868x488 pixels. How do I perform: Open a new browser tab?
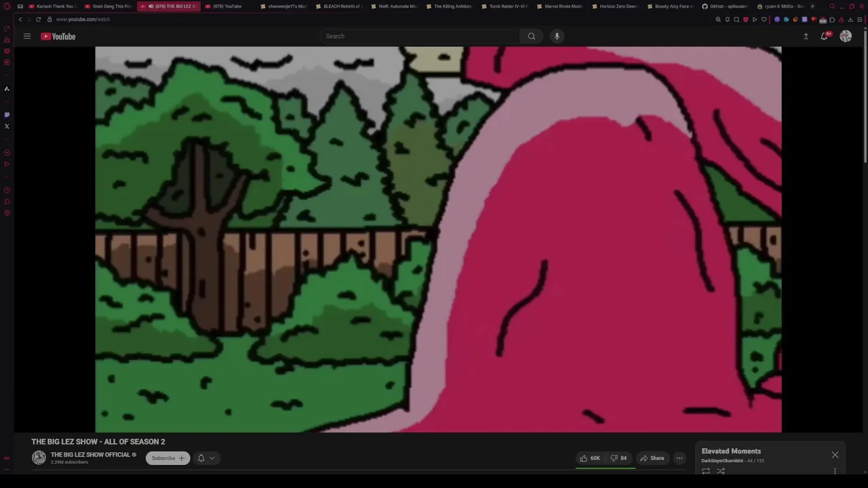pyautogui.click(x=812, y=6)
